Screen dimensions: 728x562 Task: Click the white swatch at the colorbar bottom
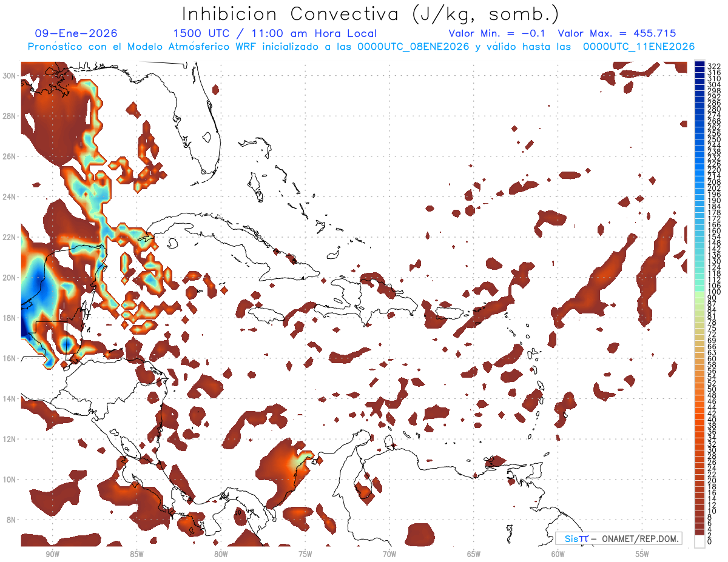tap(700, 541)
